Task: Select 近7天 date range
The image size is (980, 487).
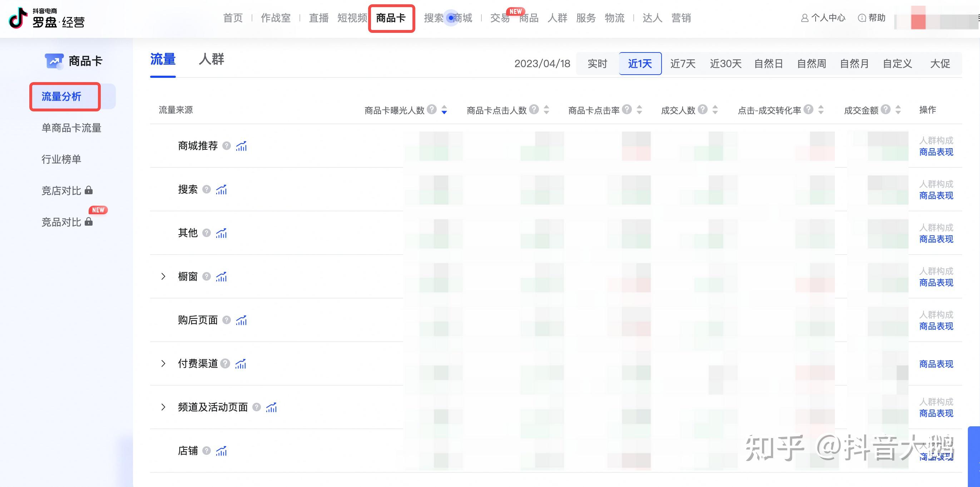Action: [x=683, y=64]
